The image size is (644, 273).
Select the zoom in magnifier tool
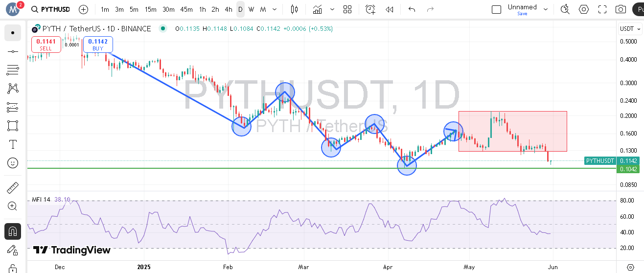pyautogui.click(x=13, y=206)
